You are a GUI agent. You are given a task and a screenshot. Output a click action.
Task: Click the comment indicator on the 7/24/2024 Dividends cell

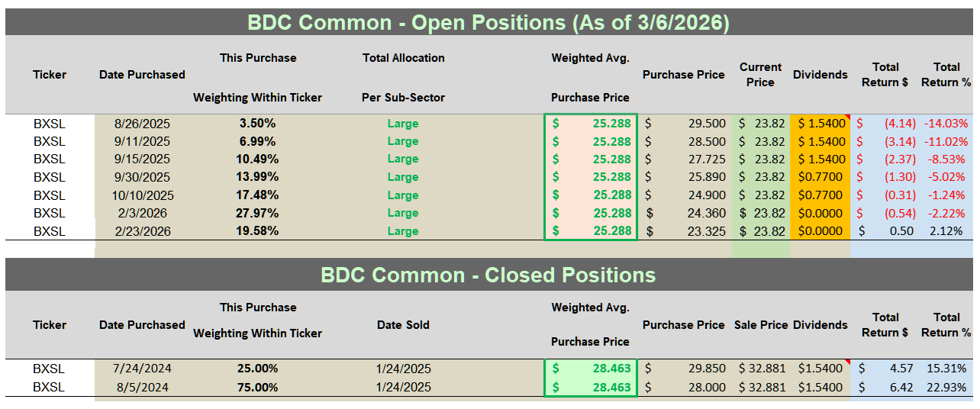pyautogui.click(x=846, y=362)
